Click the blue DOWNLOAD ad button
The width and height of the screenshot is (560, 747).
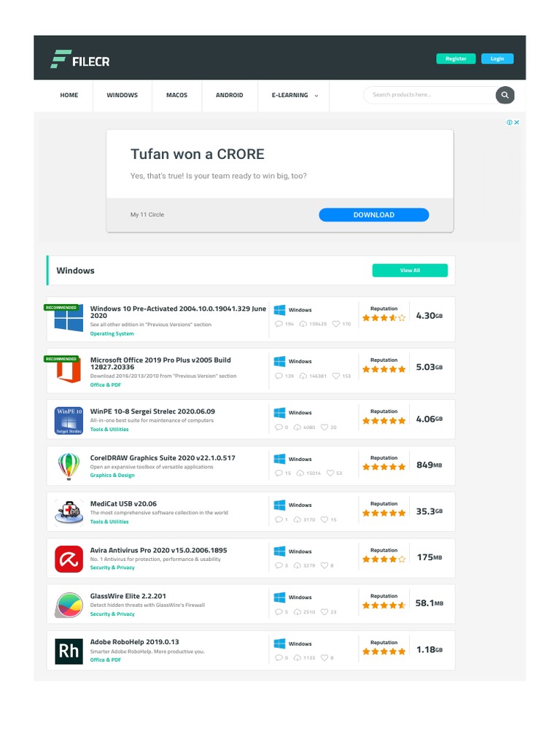374,215
